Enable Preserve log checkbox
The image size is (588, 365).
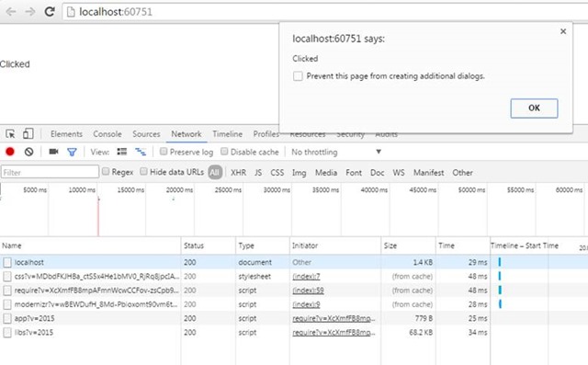(164, 151)
